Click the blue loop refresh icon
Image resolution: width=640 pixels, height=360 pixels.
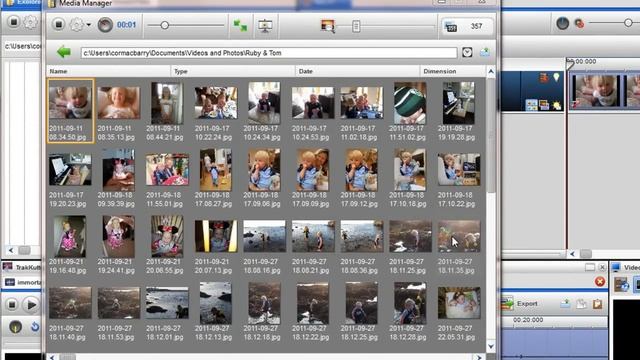[x=35, y=327]
